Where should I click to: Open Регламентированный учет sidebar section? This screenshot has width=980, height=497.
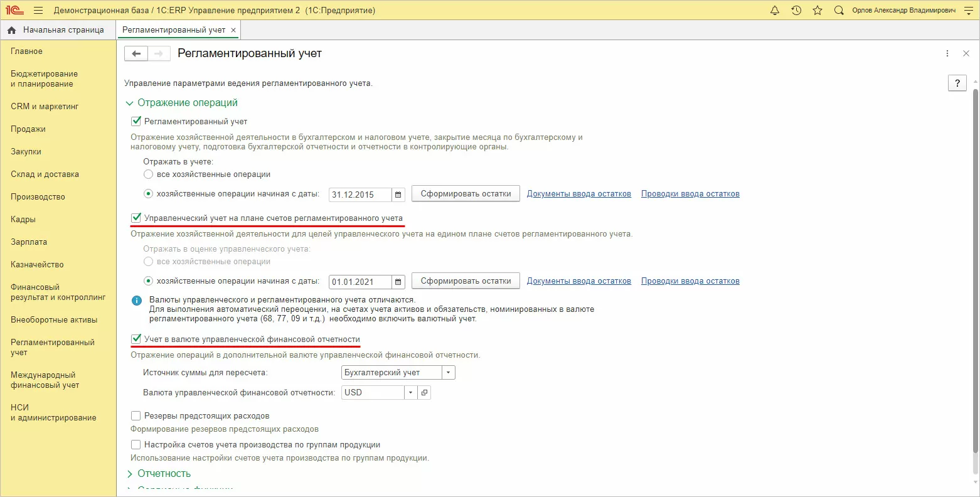[x=53, y=348]
